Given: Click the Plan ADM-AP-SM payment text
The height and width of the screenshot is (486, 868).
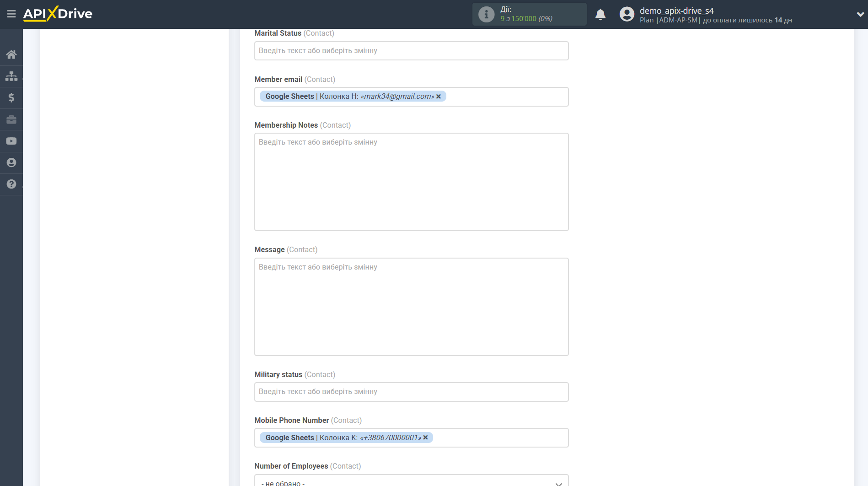Looking at the screenshot, I should coord(716,20).
